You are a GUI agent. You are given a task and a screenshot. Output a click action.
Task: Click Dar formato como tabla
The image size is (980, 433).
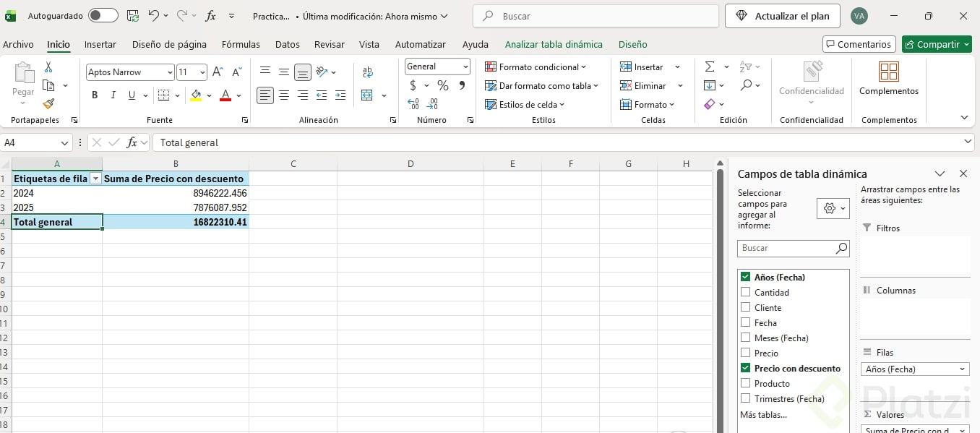(542, 85)
